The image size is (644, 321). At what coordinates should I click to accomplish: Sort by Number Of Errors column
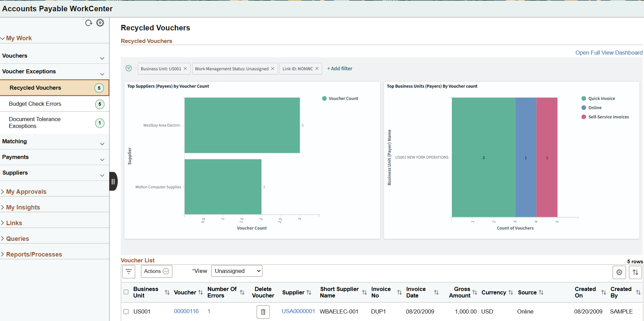[x=242, y=292]
